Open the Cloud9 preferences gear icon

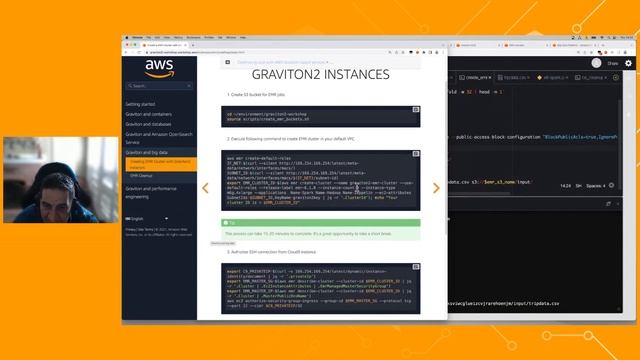pos(628,63)
